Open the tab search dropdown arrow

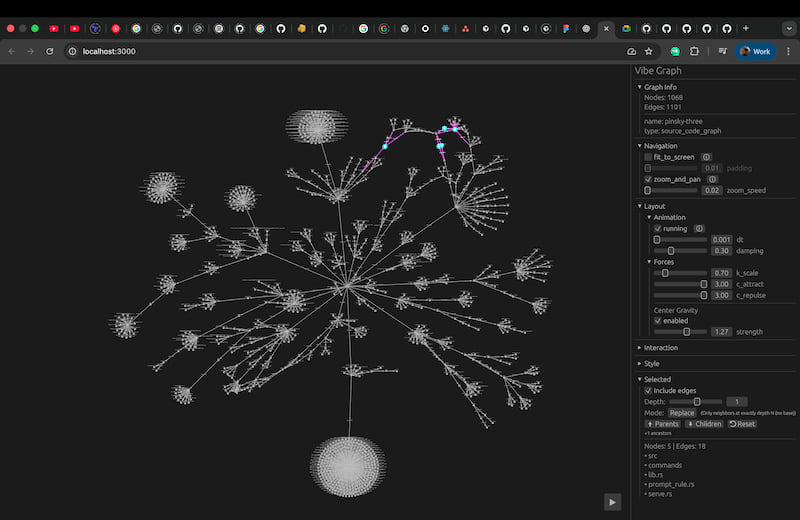[x=788, y=29]
